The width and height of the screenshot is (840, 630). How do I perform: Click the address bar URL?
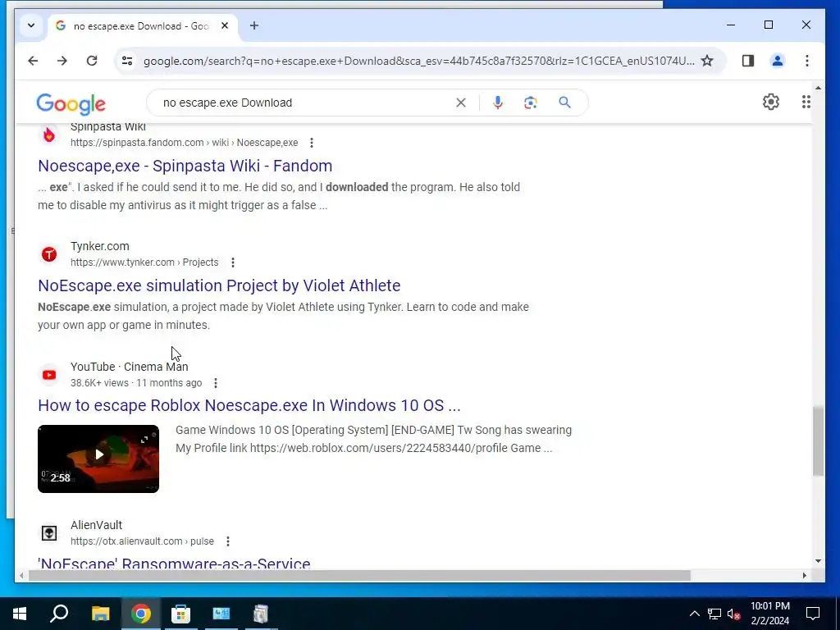pos(418,61)
